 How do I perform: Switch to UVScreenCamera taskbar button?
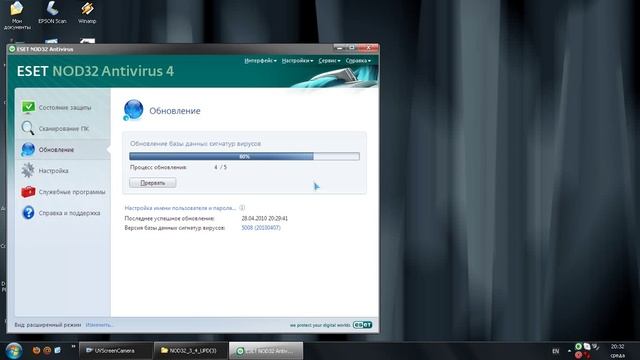116,351
